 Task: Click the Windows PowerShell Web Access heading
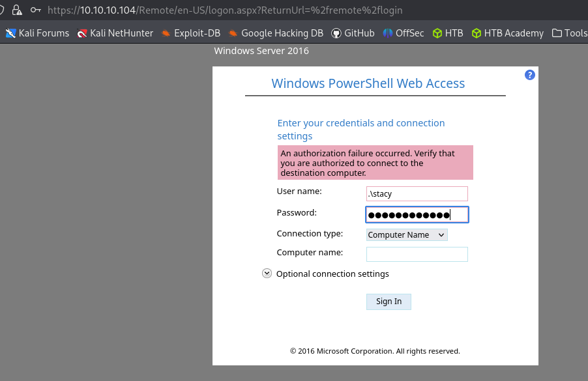coord(368,83)
